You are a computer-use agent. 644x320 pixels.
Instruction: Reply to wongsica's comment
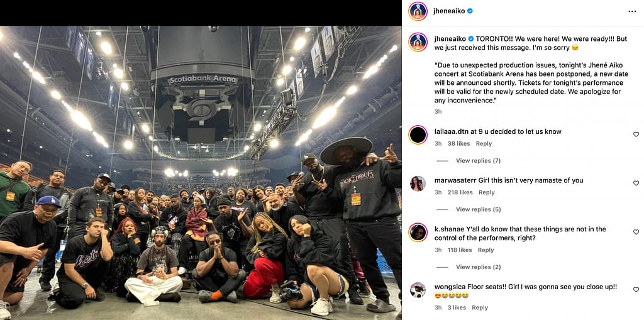[480, 307]
